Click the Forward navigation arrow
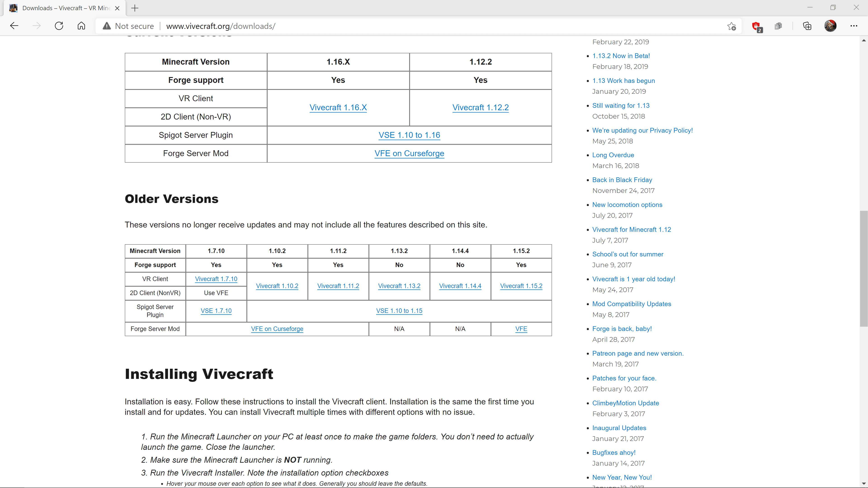Viewport: 868px width, 488px height. (x=36, y=26)
